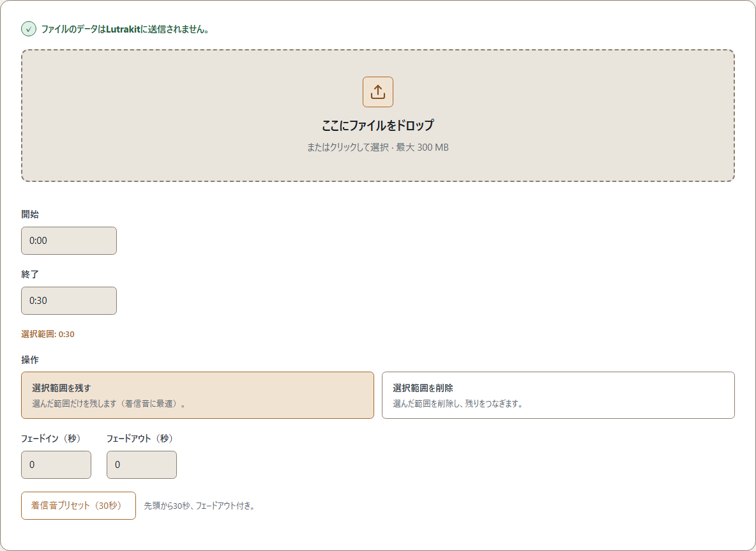Click the 先頭から30秒、フェードアウト付き description
The width and height of the screenshot is (756, 551).
[200, 506]
